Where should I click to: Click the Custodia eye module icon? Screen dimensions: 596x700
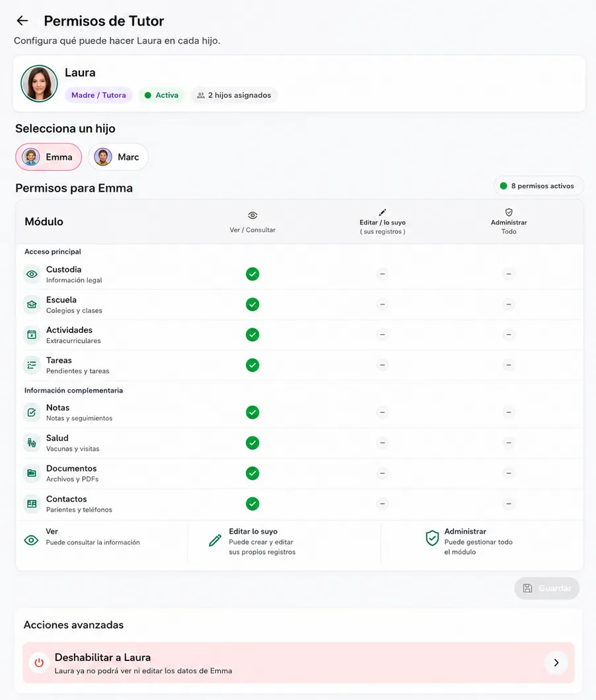(x=32, y=274)
